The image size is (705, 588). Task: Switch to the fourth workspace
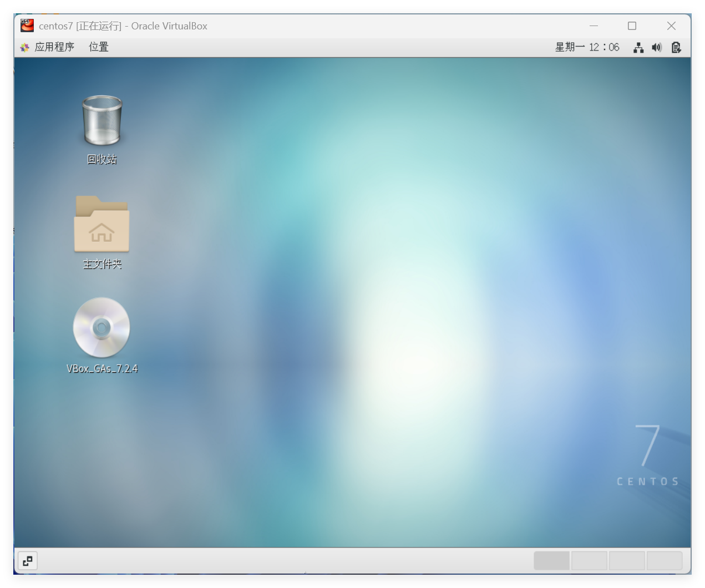coord(664,561)
